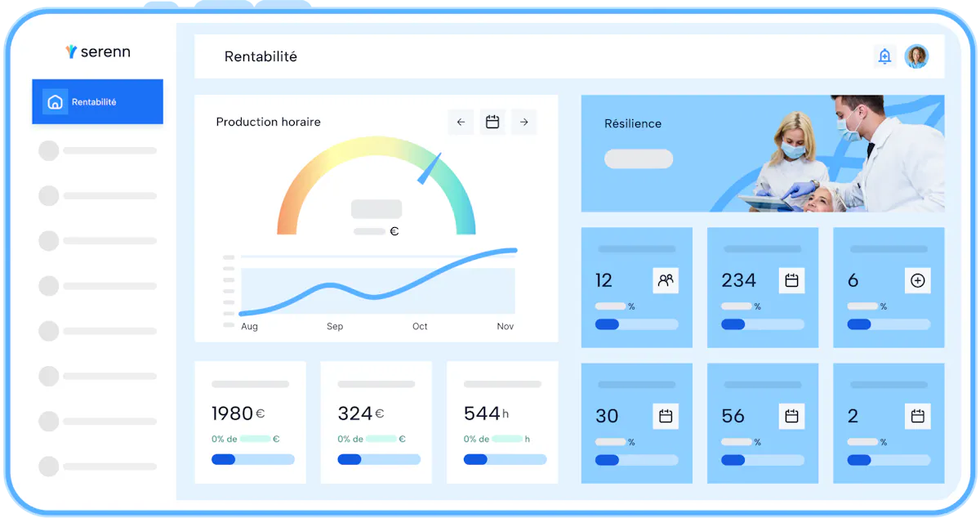
Task: Click the plus icon on the 6 card
Action: tap(918, 280)
